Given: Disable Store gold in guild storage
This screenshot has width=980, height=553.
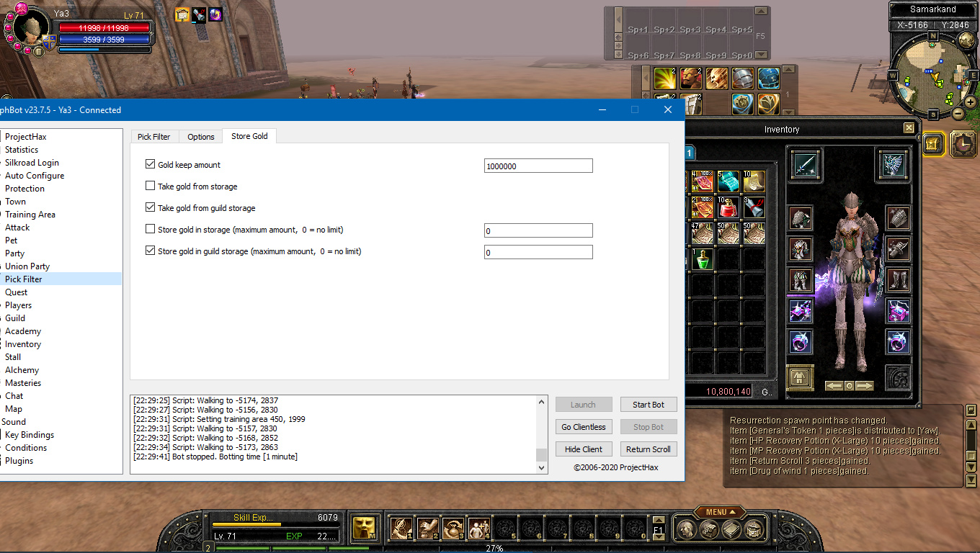Looking at the screenshot, I should pos(151,251).
